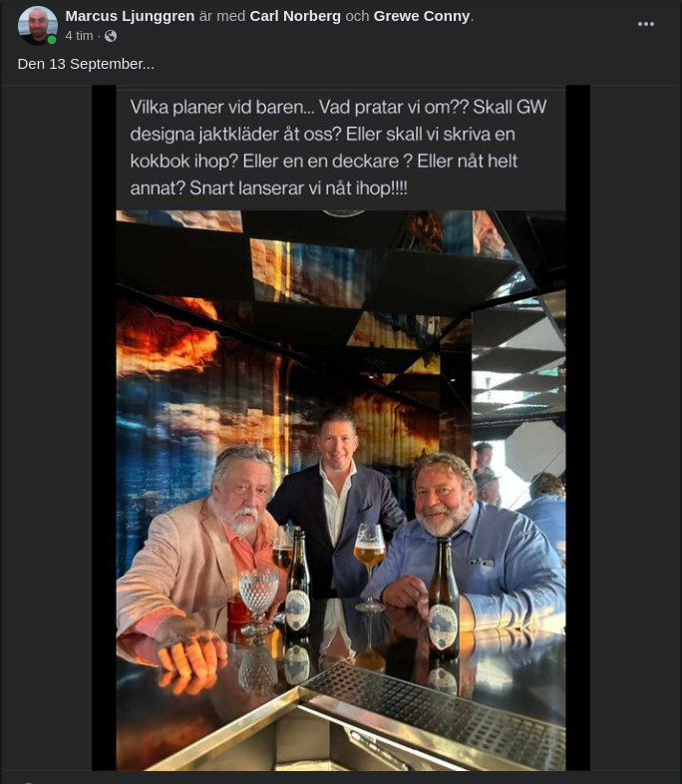Open Grewe Conny's tagged profile
The width and height of the screenshot is (682, 784).
(x=422, y=16)
